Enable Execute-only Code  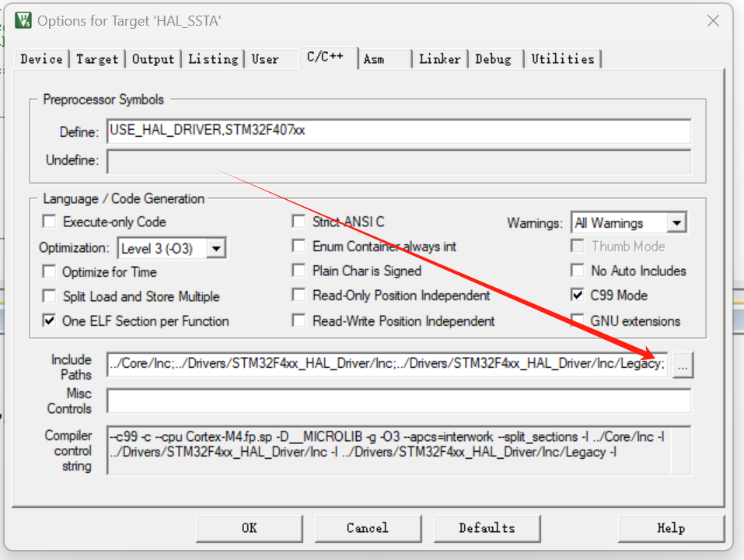tap(49, 222)
